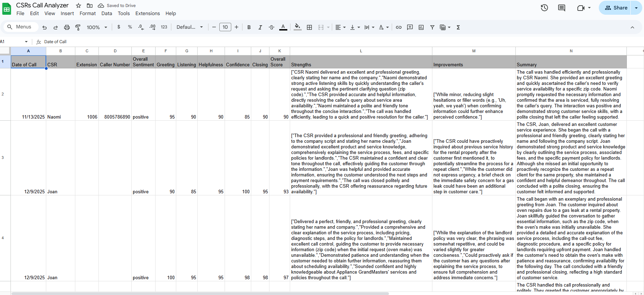Screen dimensions: 644x295
Task: Expand the Name box dropdown arrow
Action: 26,42
